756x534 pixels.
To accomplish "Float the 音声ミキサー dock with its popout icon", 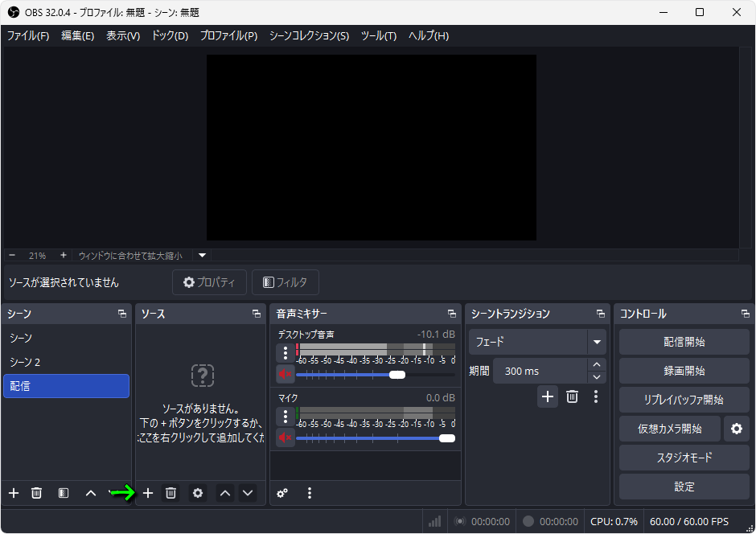I will (x=452, y=314).
